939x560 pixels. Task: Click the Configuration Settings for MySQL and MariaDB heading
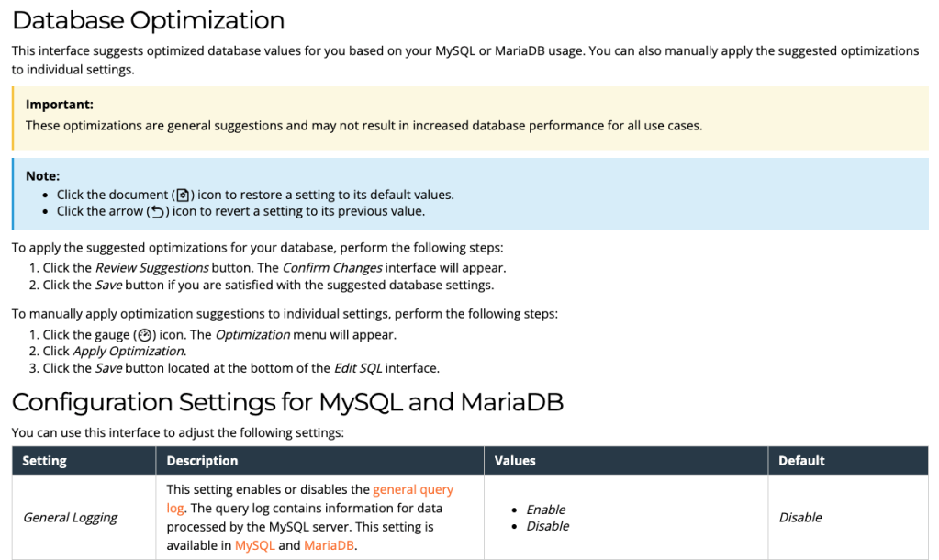tap(287, 402)
